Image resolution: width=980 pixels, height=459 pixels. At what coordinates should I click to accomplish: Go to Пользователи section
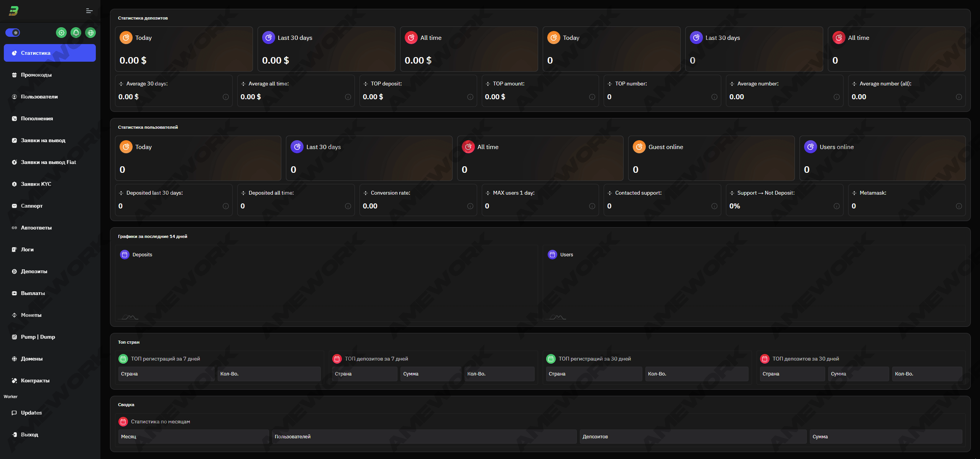[x=39, y=97]
